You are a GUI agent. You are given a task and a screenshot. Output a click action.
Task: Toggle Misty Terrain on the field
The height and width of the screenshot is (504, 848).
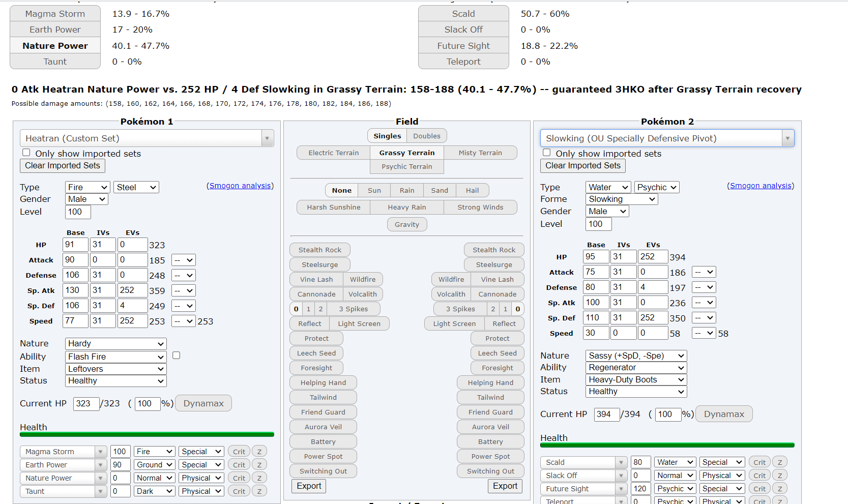coord(480,153)
